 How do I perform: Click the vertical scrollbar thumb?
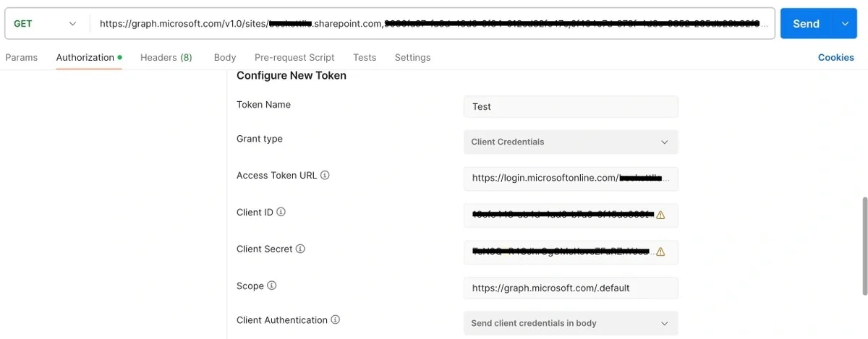tap(864, 246)
